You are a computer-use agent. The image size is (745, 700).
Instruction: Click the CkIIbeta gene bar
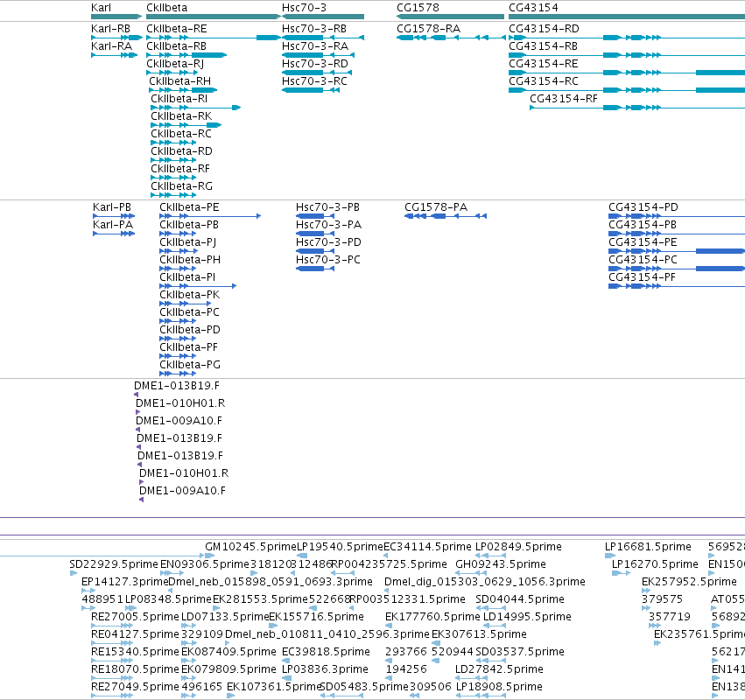point(214,17)
